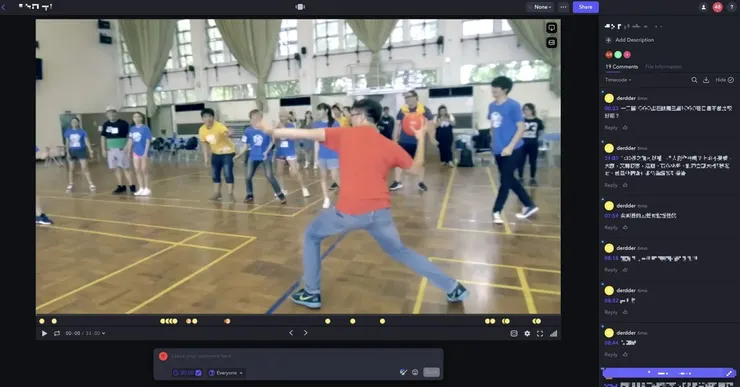The image size is (740, 387).
Task: Click the last yellow marker on the timeline
Action: (x=538, y=321)
